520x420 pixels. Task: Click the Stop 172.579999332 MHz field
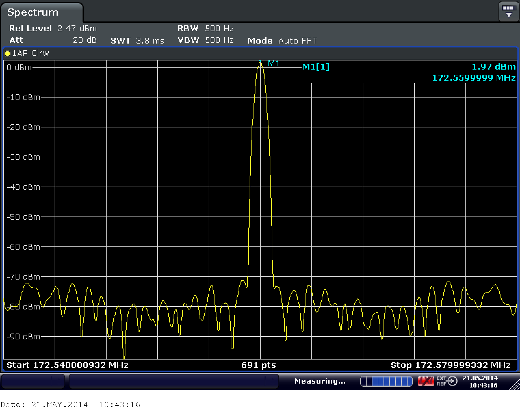tap(450, 365)
